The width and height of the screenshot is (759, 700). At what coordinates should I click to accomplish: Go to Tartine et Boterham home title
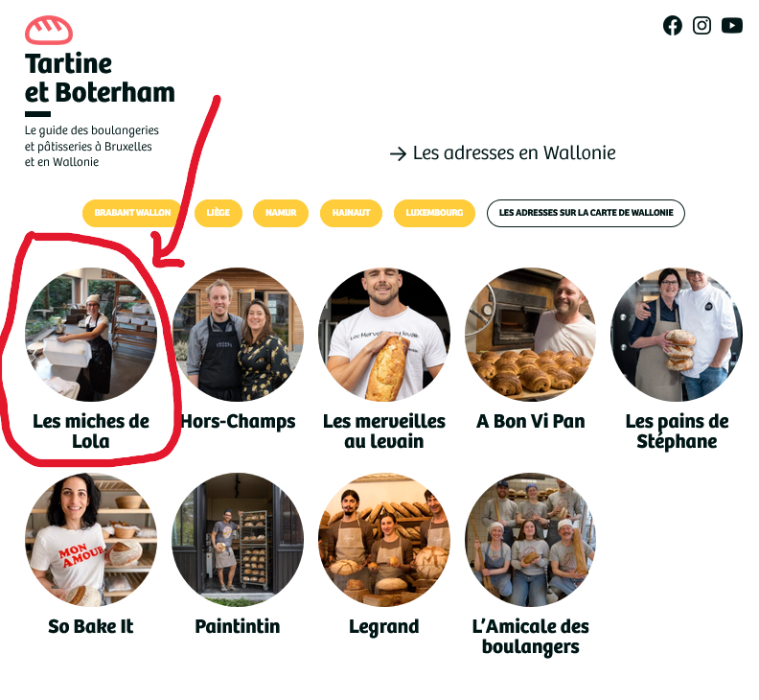(100, 78)
